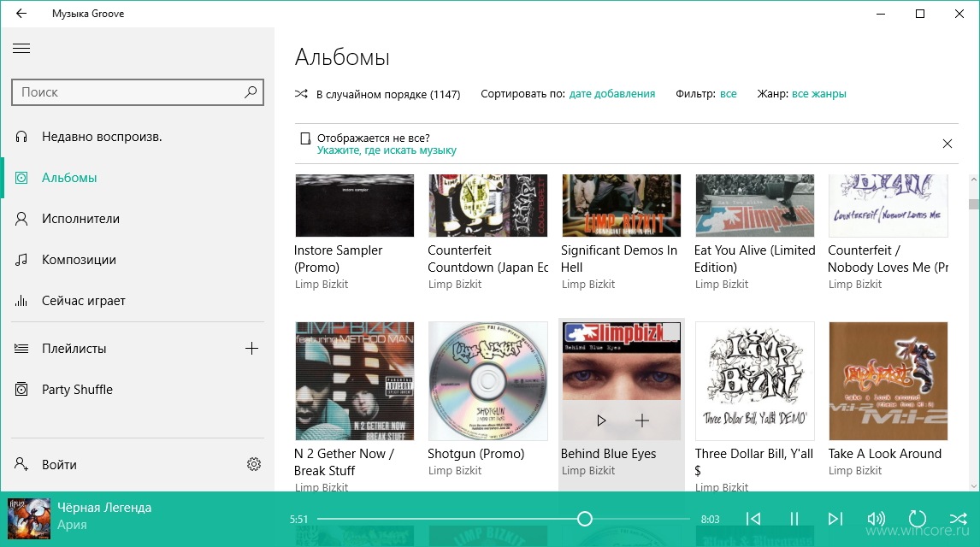Screen dimensions: 980x547
Task: Open Take A Look Around album cover
Action: 888,381
